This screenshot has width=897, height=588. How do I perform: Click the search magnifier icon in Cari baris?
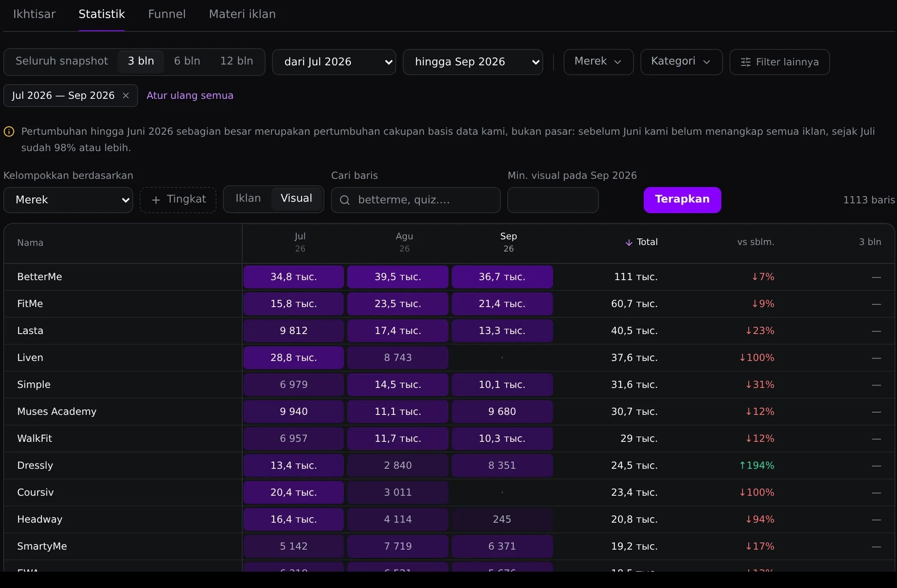pos(345,200)
